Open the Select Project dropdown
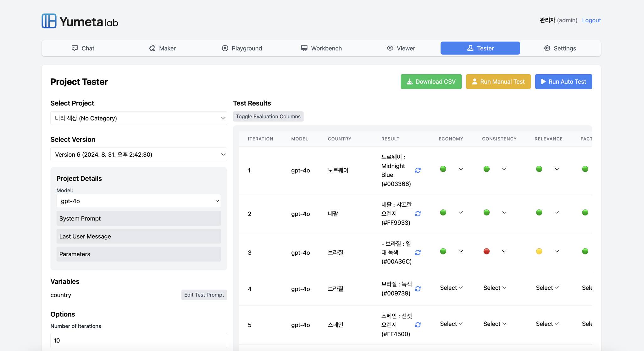The width and height of the screenshot is (644, 351). [x=139, y=118]
